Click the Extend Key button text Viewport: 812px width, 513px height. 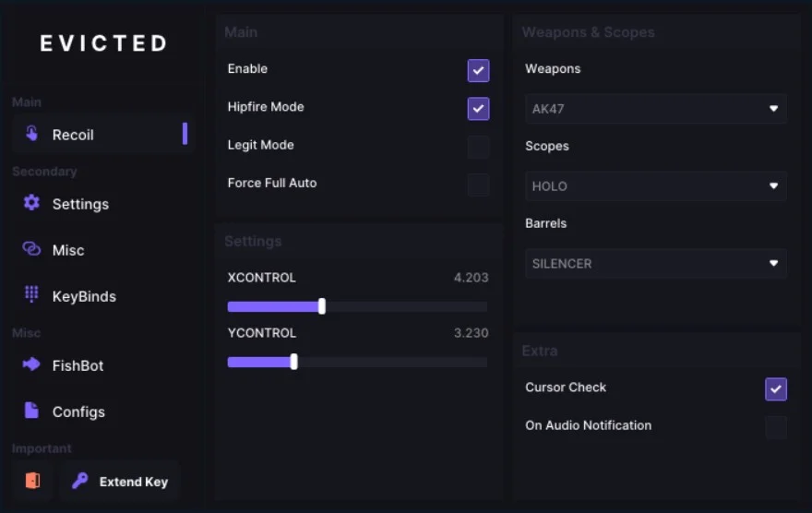[134, 482]
